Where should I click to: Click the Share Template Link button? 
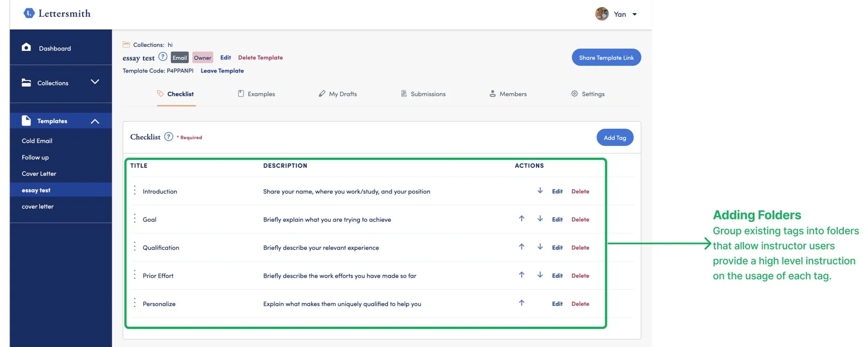606,58
